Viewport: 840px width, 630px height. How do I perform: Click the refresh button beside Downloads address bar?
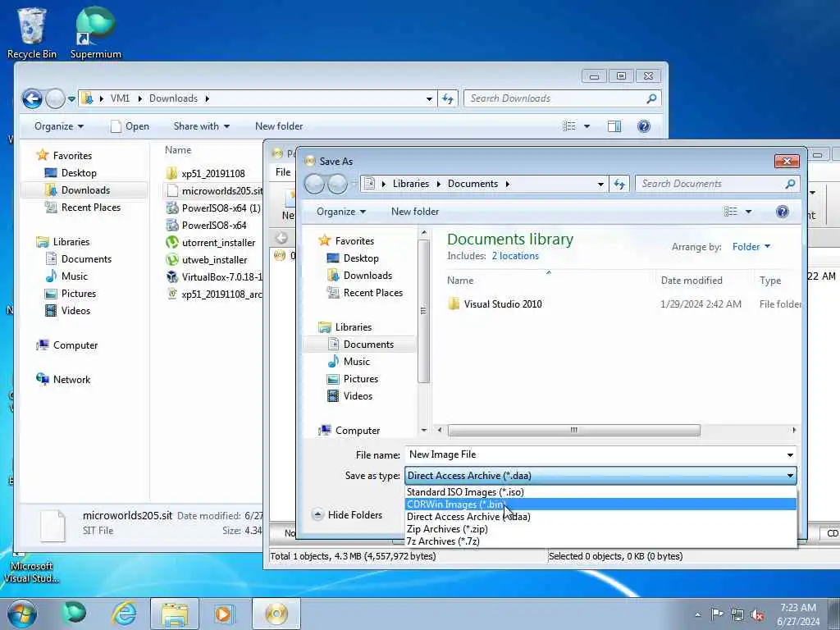pos(447,98)
